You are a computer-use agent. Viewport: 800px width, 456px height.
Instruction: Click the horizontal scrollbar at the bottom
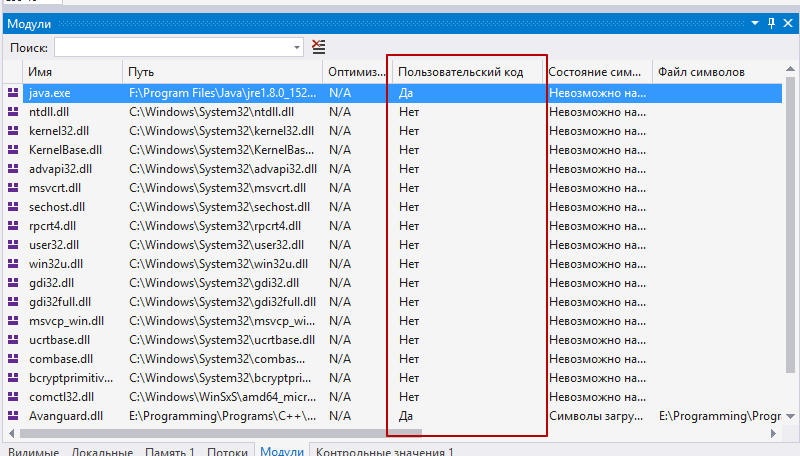click(220, 433)
